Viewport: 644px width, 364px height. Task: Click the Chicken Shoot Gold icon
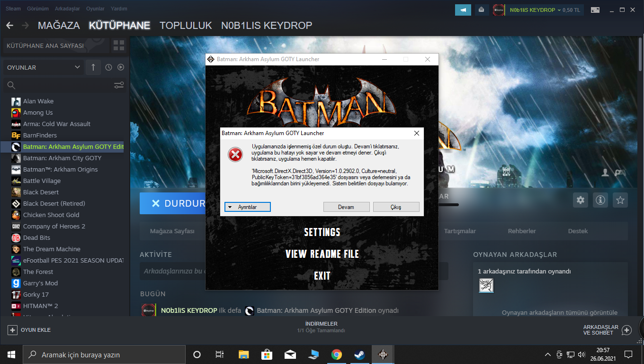coord(16,215)
